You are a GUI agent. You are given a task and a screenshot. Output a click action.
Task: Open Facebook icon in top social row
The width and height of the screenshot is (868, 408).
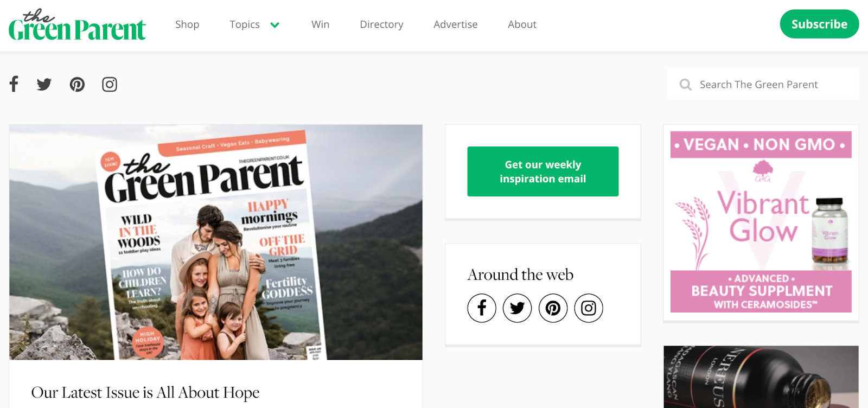point(14,84)
